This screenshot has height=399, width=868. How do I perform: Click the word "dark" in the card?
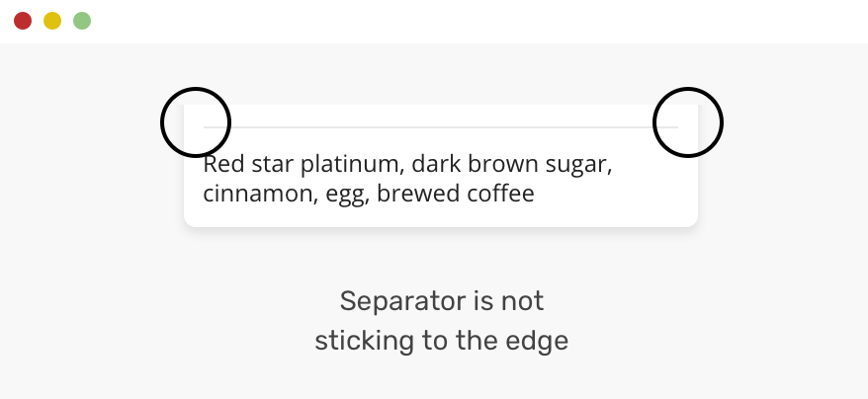tap(436, 164)
